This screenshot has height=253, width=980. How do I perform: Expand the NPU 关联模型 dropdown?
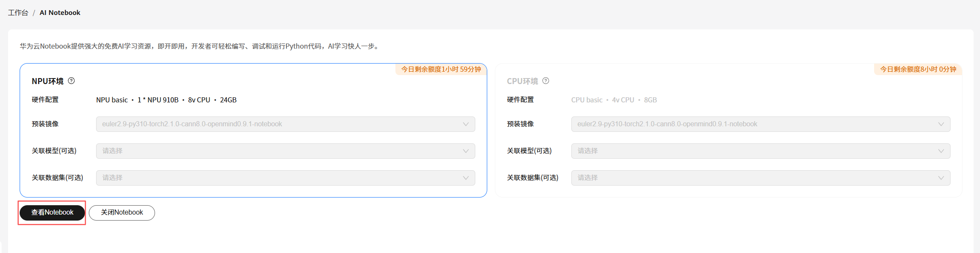point(285,151)
